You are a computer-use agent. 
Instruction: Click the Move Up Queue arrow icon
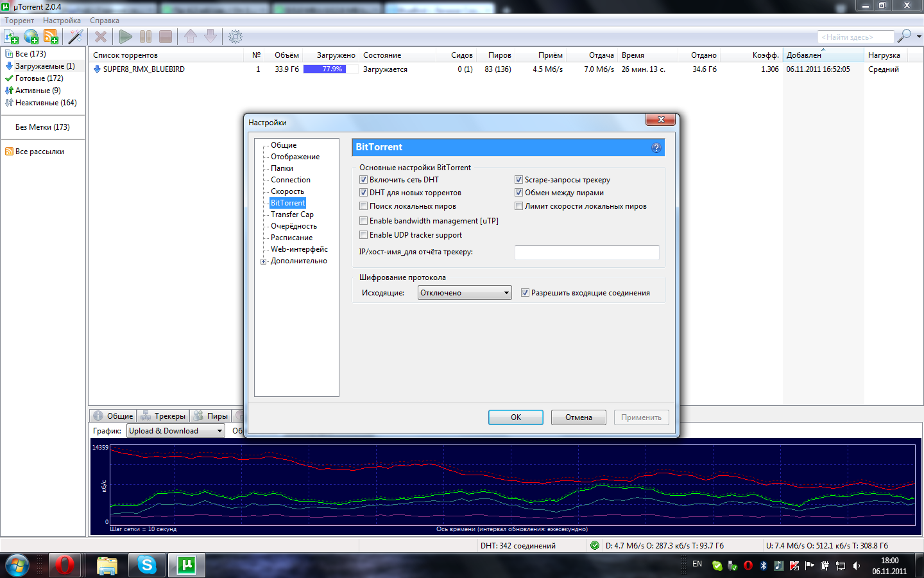pos(191,37)
